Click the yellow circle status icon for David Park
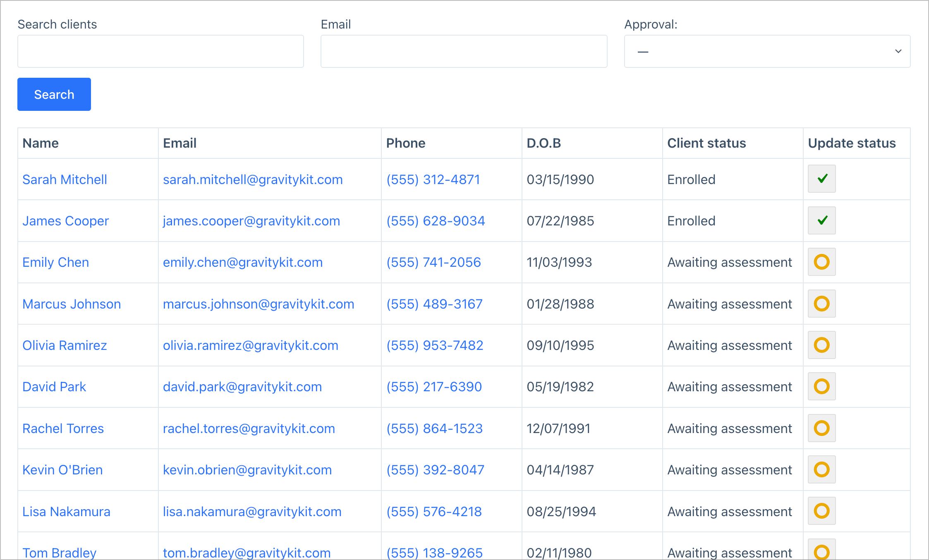 pyautogui.click(x=821, y=386)
